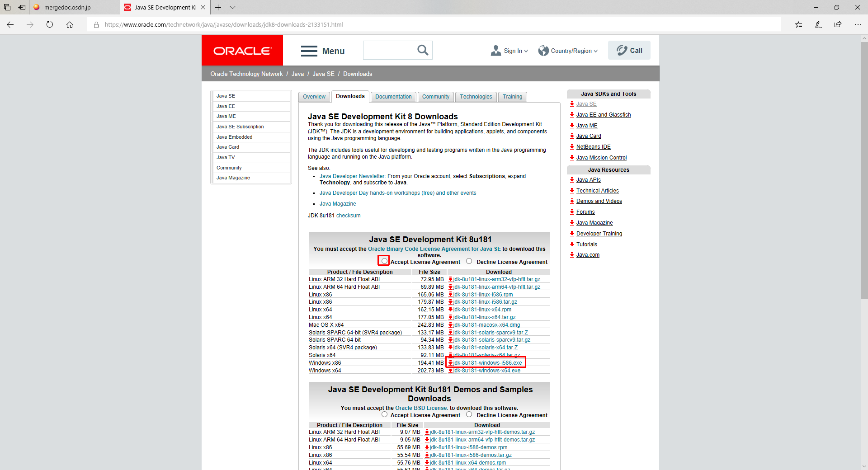Click download icon for jdk-8u181-macosx-x64.dmg
Image resolution: width=868 pixels, height=470 pixels.
(x=451, y=325)
